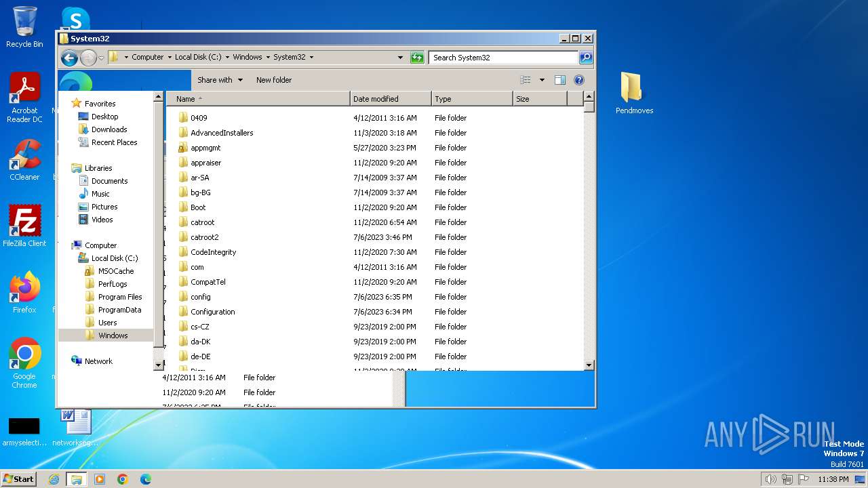Sort by the Type column header
868x488 pixels.
472,99
